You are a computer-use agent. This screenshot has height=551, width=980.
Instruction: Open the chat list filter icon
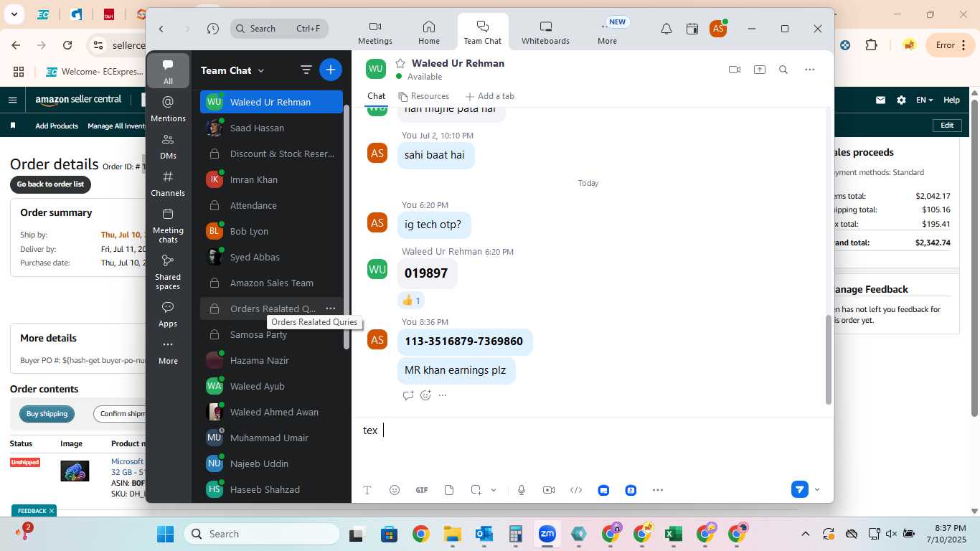[306, 70]
